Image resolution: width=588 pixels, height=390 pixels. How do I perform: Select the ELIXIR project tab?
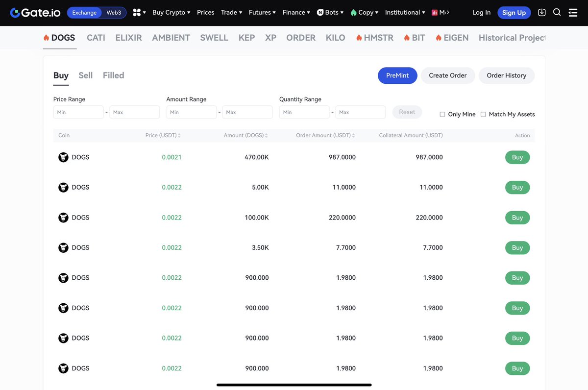129,38
